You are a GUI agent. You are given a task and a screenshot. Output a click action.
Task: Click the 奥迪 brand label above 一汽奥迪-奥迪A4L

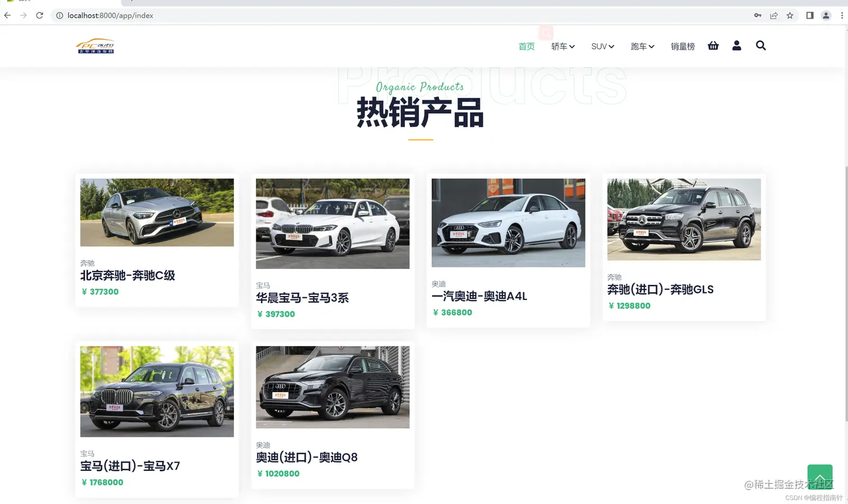pyautogui.click(x=439, y=284)
